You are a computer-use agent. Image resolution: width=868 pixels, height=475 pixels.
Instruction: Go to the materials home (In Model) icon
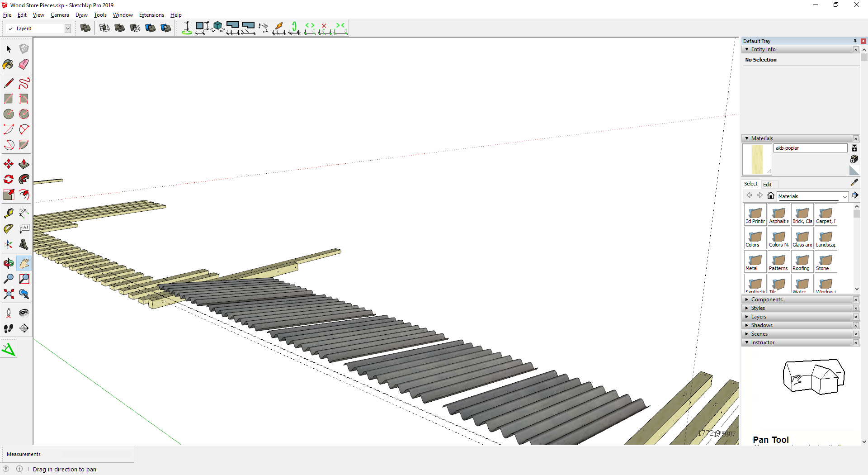[771, 195]
